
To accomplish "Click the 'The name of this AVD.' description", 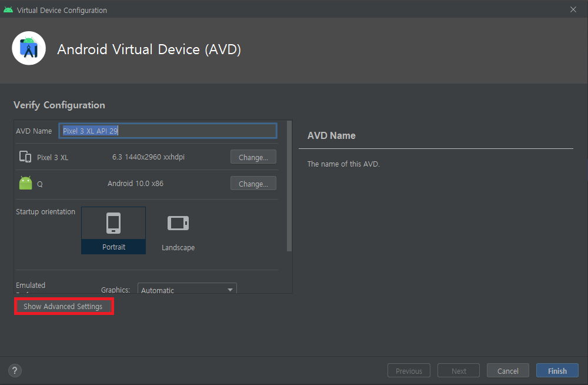I will coord(343,164).
